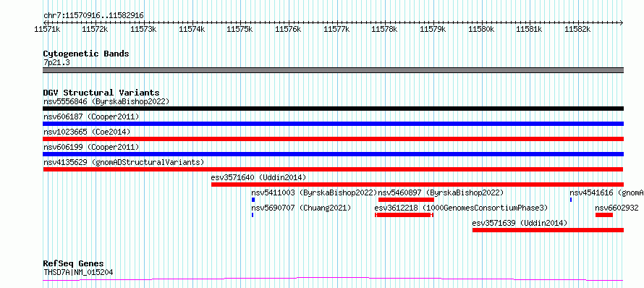This screenshot has width=644, height=288.
Task: Select esv3612218 1000Genomes red bar
Action: [x=404, y=215]
